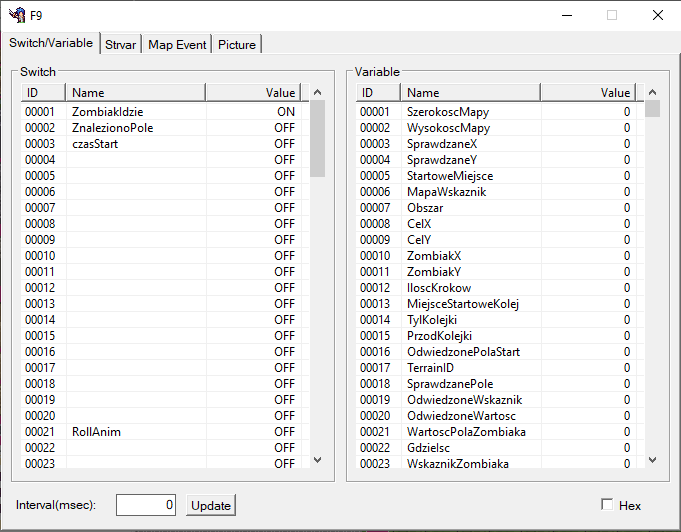Select variable StartoweMiejsce
Screen dimensions: 681x532
click(x=500, y=176)
